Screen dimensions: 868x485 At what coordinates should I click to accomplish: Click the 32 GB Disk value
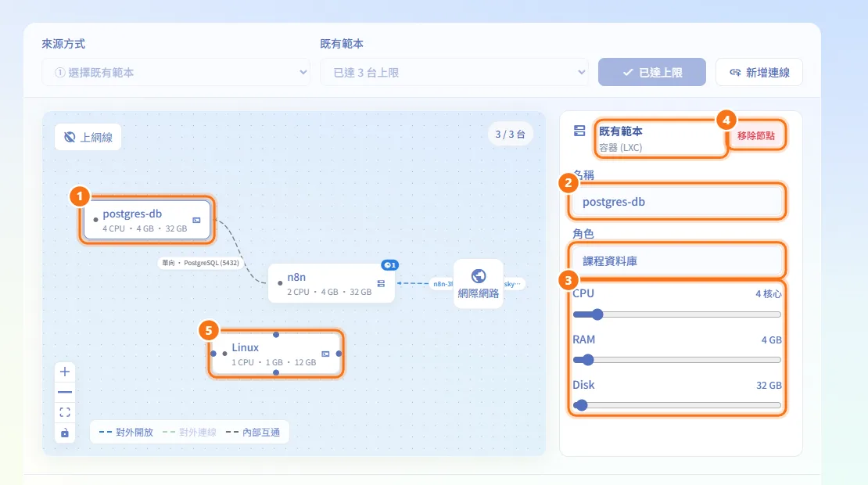click(769, 386)
